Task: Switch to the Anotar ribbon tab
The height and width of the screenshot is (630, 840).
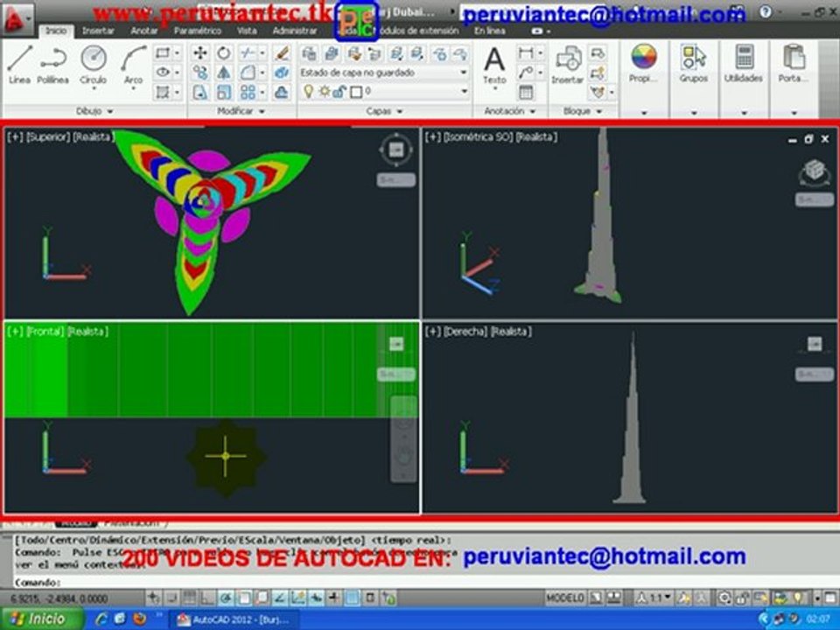Action: [144, 31]
